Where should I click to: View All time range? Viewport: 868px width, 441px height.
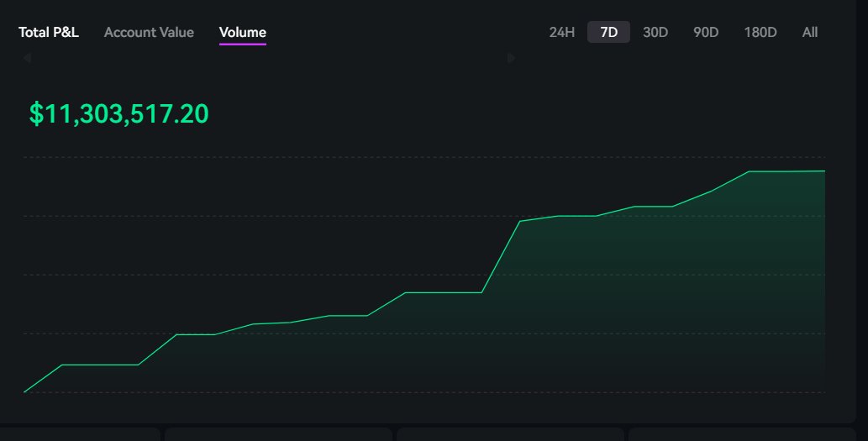pyautogui.click(x=810, y=32)
